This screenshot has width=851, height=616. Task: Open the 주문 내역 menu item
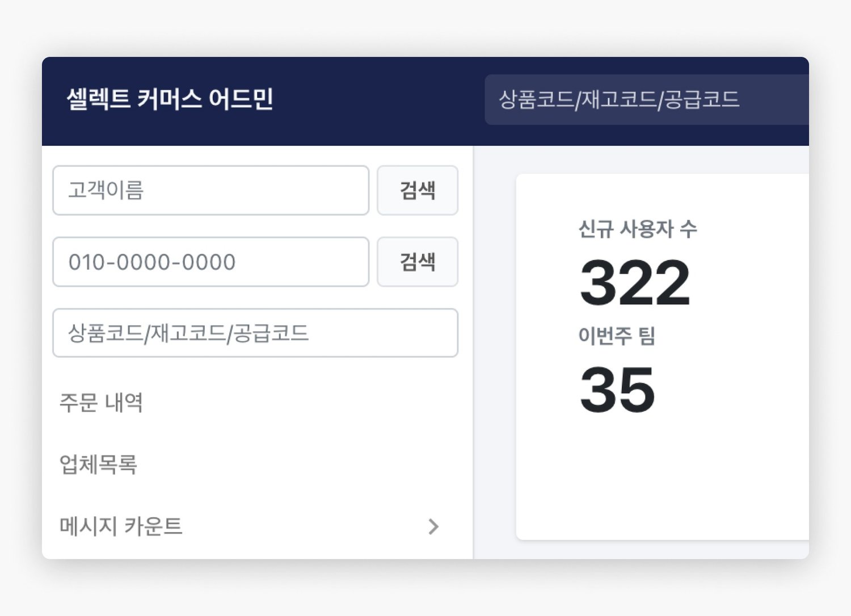tap(102, 403)
